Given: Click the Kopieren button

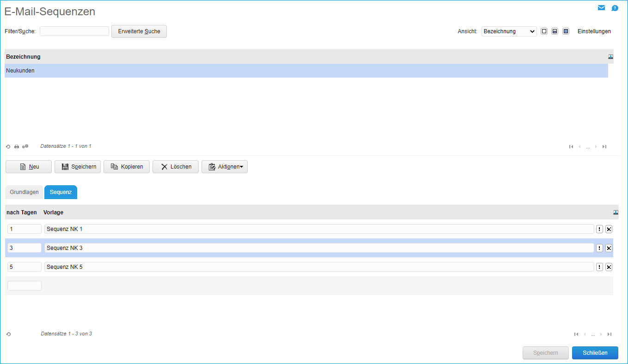Looking at the screenshot, I should (127, 167).
